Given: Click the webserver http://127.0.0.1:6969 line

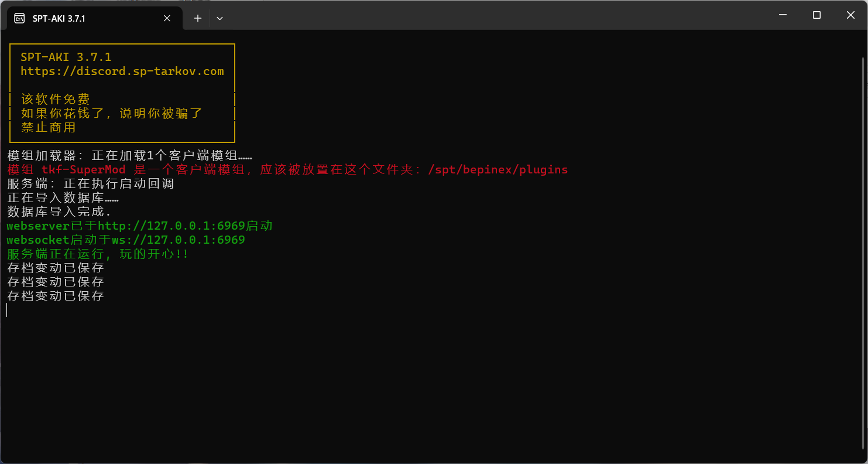Looking at the screenshot, I should click(140, 226).
